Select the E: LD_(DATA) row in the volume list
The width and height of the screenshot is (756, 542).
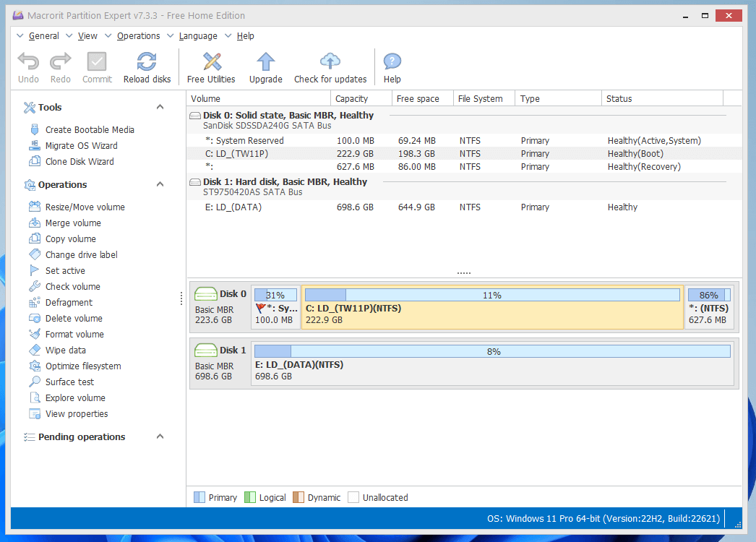tap(233, 207)
